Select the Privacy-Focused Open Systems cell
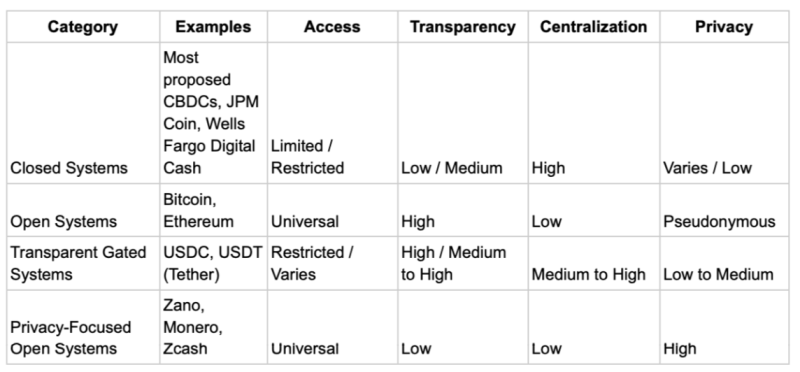 pyautogui.click(x=83, y=327)
